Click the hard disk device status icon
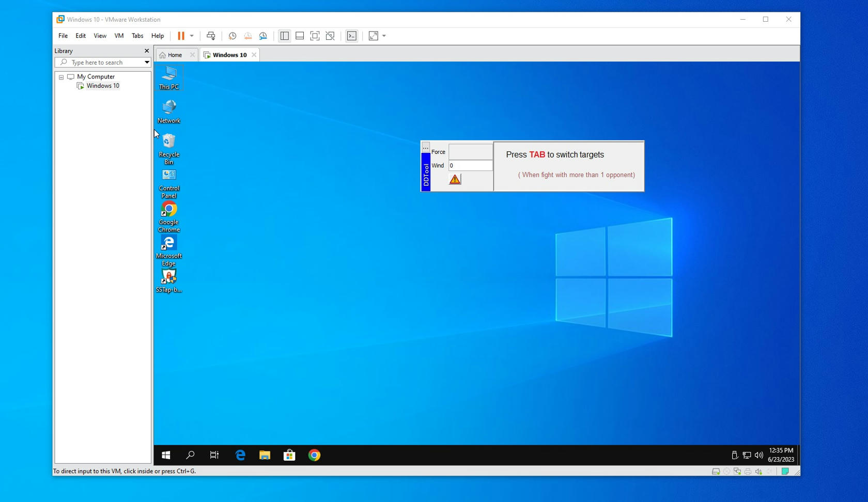The width and height of the screenshot is (868, 502). 716,472
